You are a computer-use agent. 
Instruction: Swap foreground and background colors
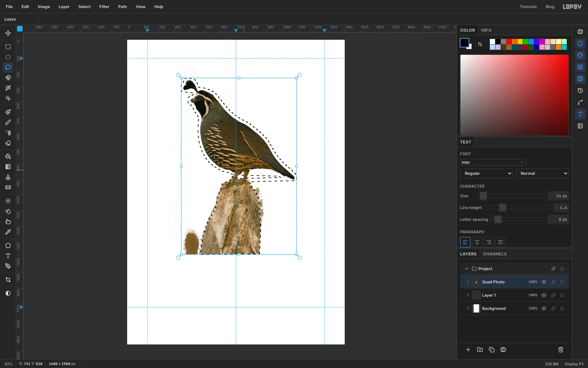480,44
